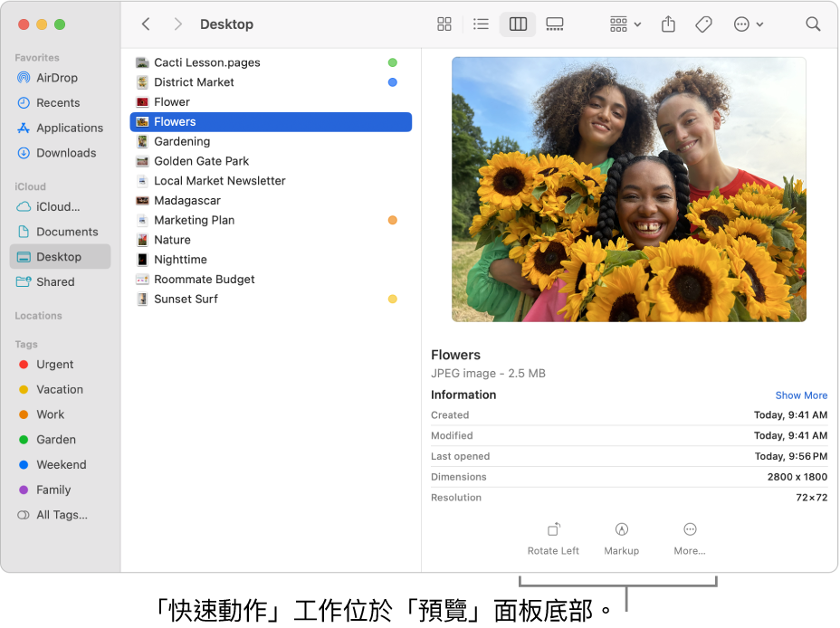Select the Flower file
This screenshot has height=628, width=840.
click(271, 102)
